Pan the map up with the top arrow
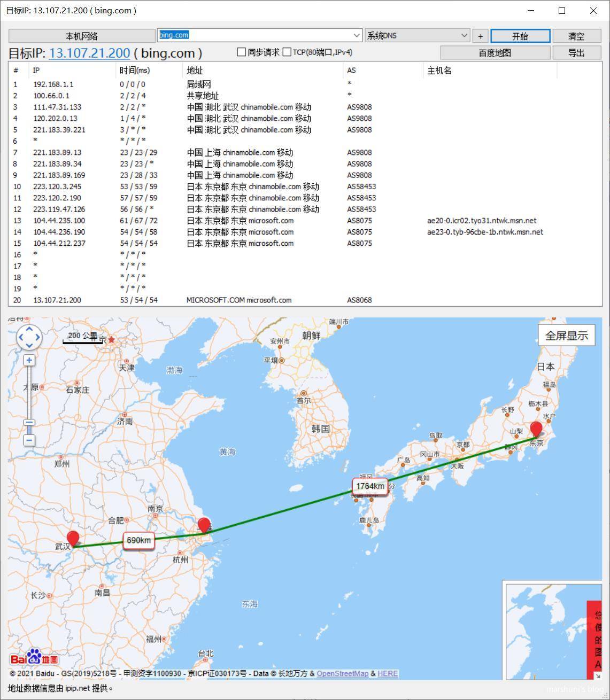 pyautogui.click(x=29, y=329)
